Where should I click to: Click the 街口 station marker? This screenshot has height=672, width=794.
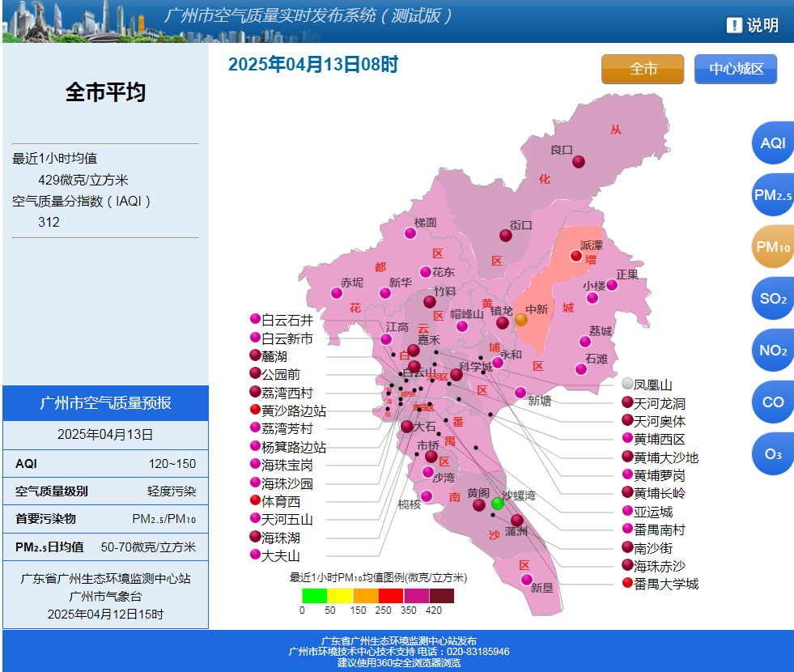click(x=506, y=236)
